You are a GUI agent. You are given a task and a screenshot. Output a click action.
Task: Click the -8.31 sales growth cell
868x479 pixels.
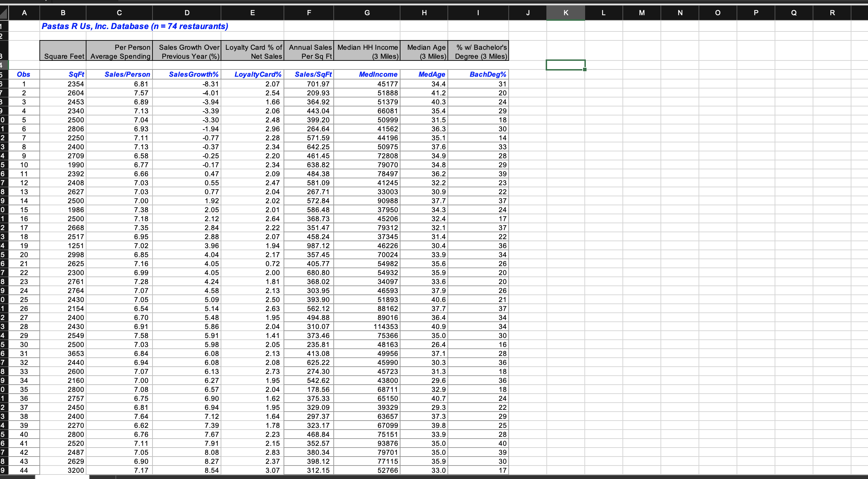coord(187,84)
